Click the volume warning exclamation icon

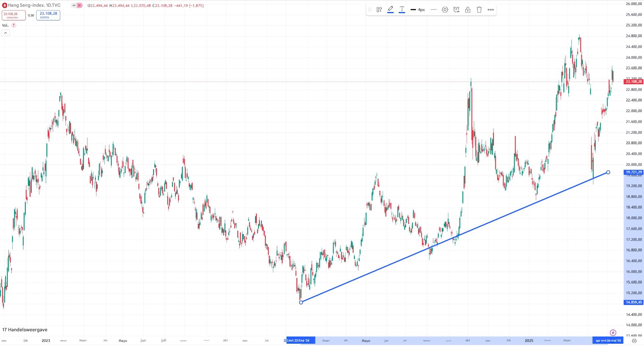pyautogui.click(x=14, y=25)
